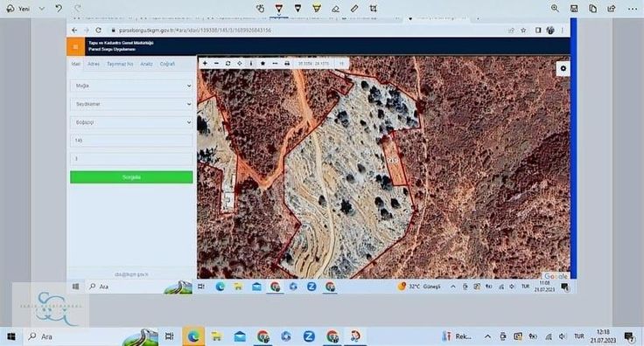The image size is (644, 346).
Task: Open the Muğla province dropdown
Action: tap(131, 86)
